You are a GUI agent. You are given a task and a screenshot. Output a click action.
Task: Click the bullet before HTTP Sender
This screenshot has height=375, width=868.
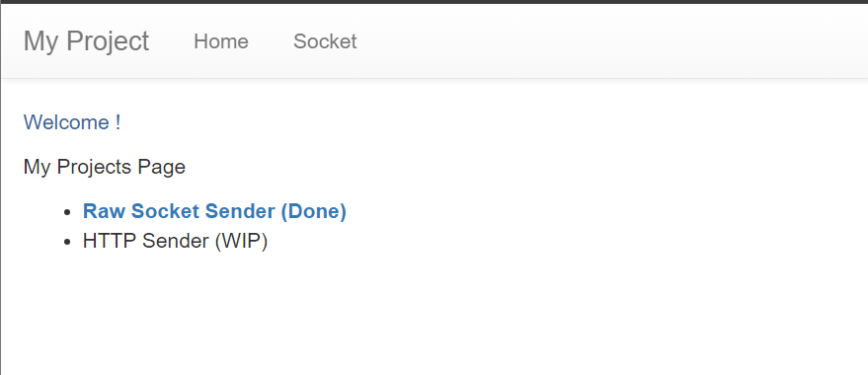(x=68, y=242)
